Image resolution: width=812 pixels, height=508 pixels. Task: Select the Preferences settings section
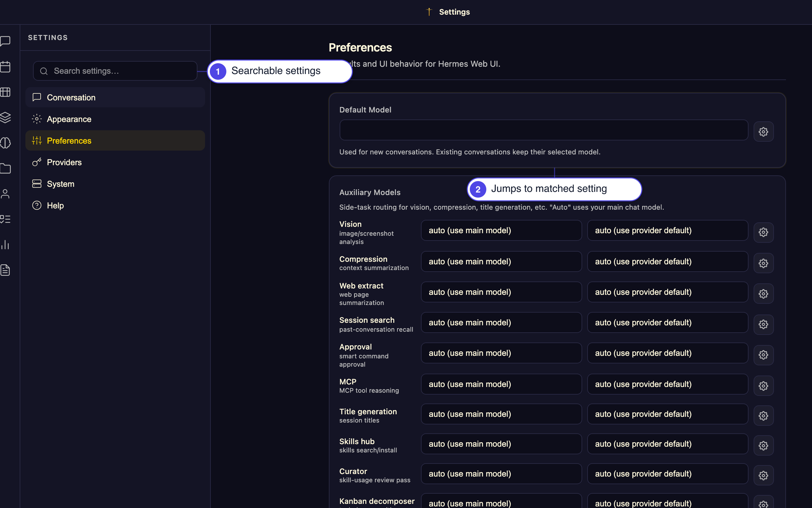point(115,140)
